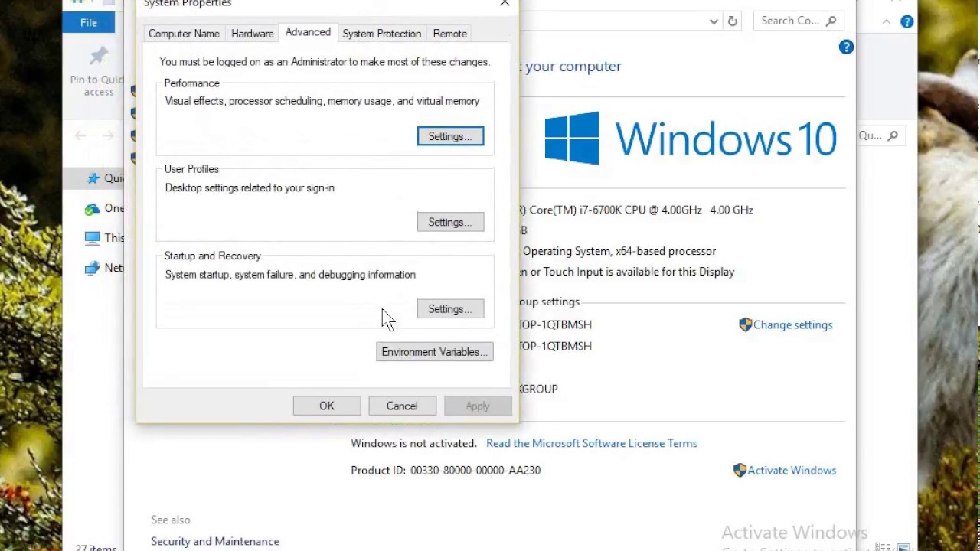Open the Remote tab
The height and width of the screenshot is (551, 980).
tap(449, 34)
